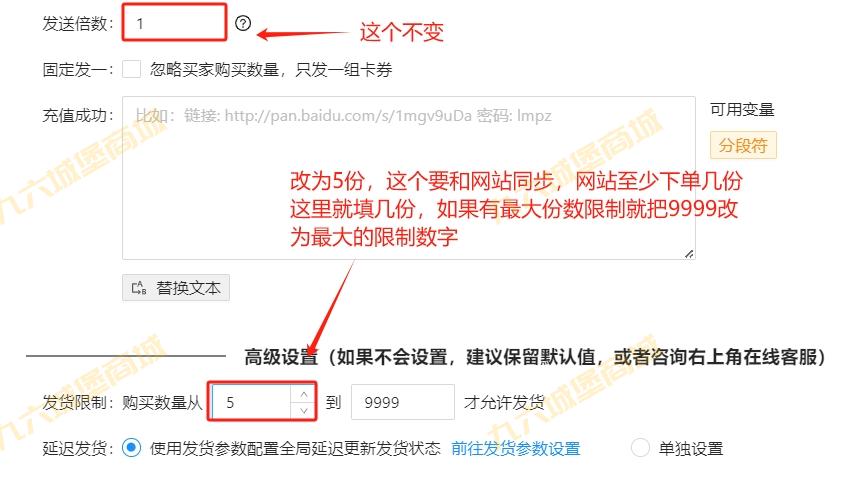The height and width of the screenshot is (496, 842).
Task: Increase 购买数量 with the up arrow
Action: click(303, 394)
